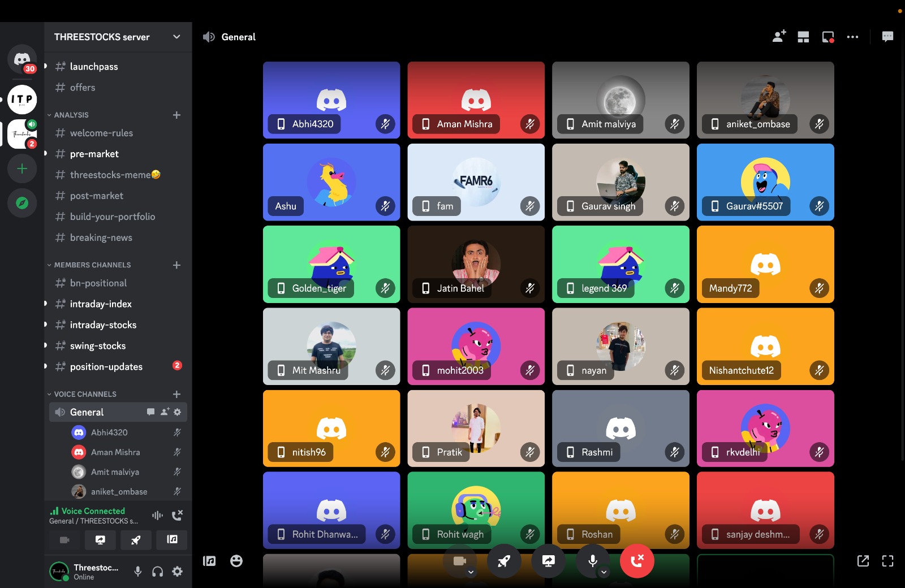Disconnect from call with red button
This screenshot has height=588, width=905.
[637, 560]
